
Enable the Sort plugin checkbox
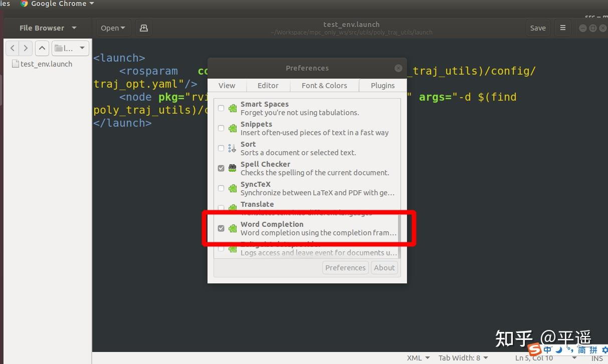tap(221, 148)
